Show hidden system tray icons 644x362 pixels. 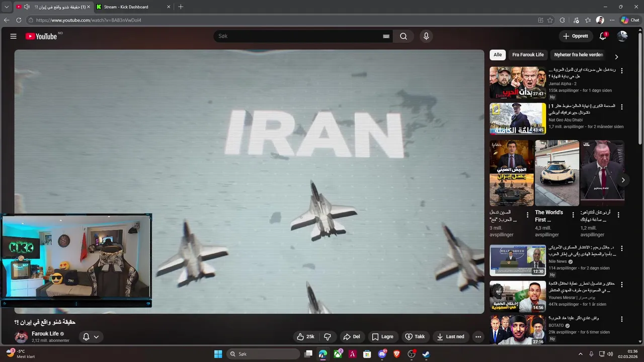(580, 354)
